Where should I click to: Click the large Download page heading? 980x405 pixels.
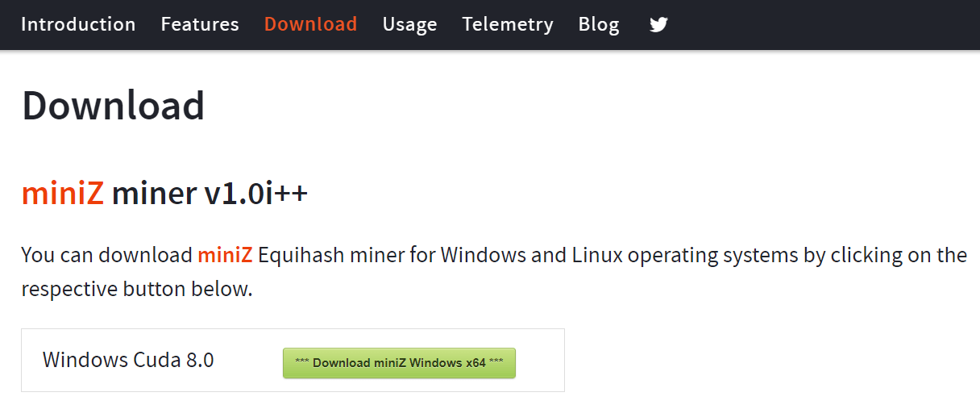point(113,106)
